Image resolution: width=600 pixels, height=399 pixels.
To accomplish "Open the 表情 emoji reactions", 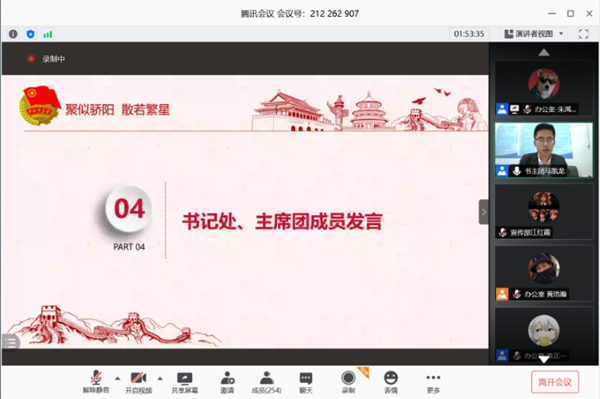I will tap(391, 382).
